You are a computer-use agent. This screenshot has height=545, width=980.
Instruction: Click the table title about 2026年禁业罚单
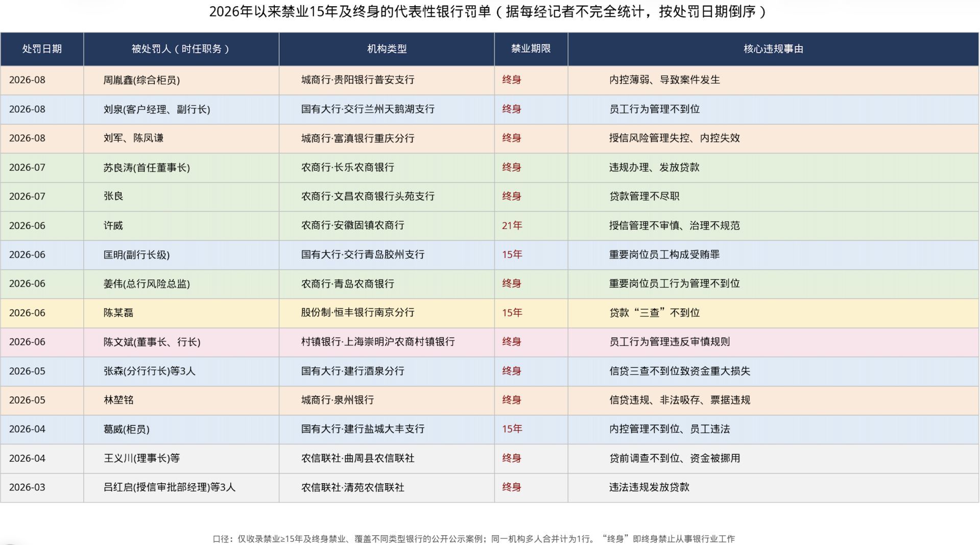click(x=488, y=12)
